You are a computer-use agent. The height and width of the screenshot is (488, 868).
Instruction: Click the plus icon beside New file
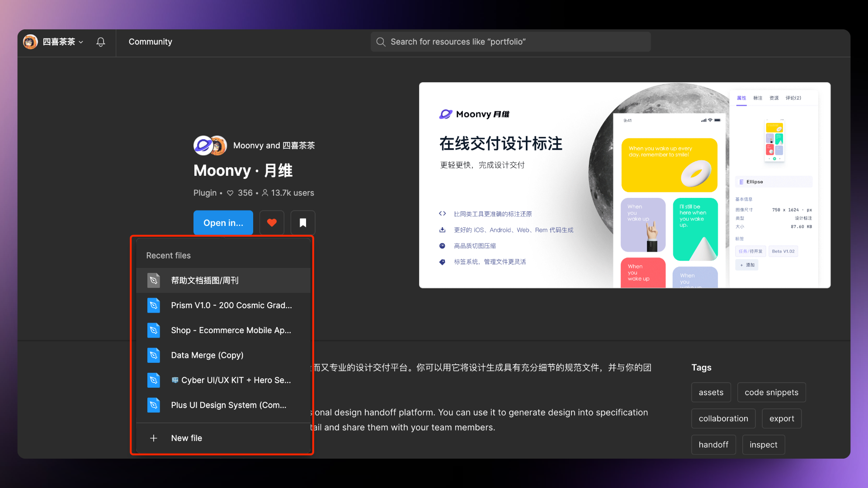pos(154,438)
